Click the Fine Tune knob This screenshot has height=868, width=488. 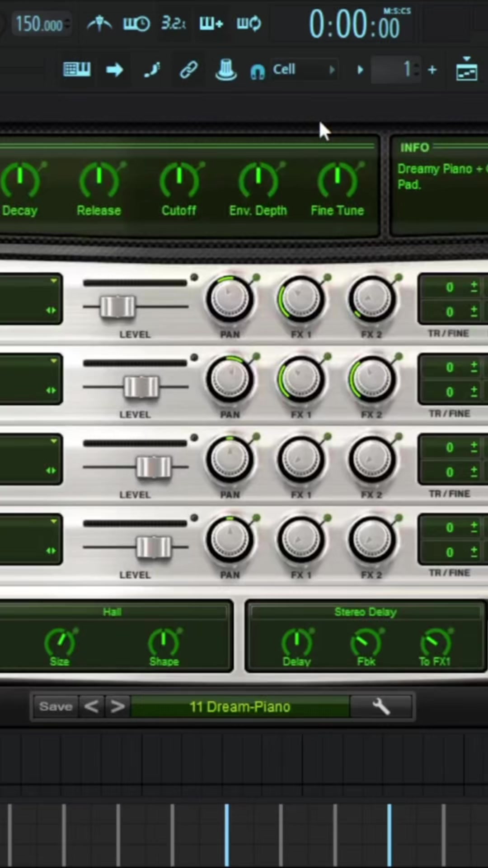tap(338, 180)
